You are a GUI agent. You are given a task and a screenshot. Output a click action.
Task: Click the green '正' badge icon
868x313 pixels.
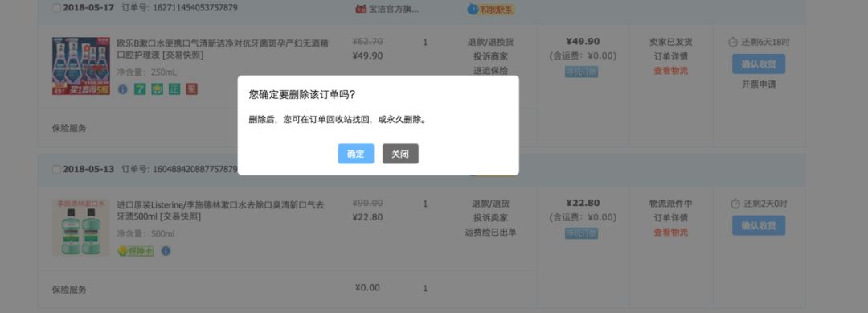(174, 89)
